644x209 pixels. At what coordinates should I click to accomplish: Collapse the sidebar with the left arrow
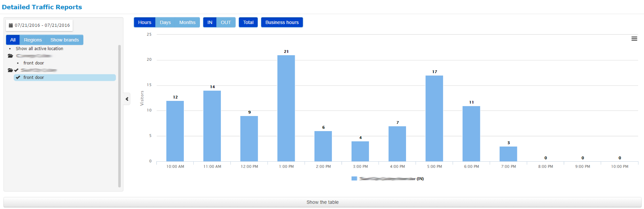(127, 99)
